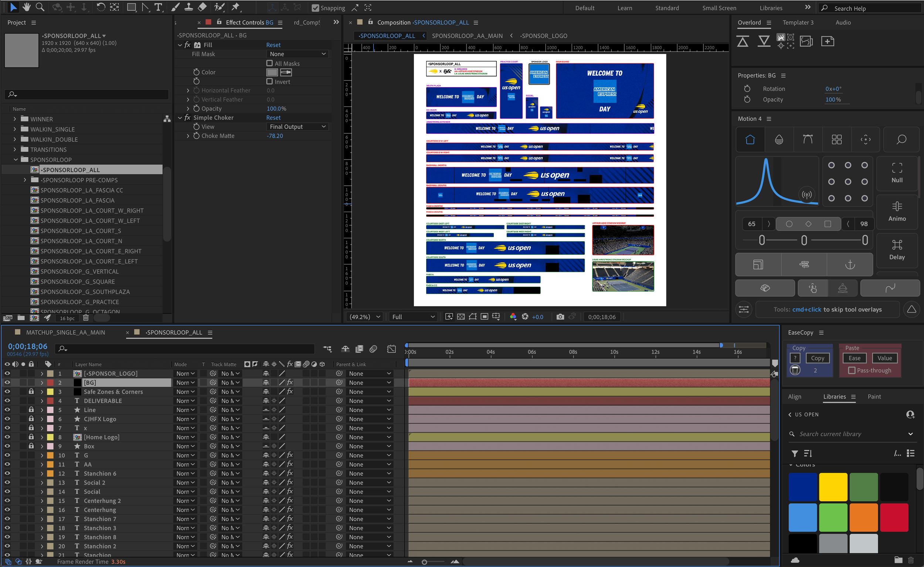Open the resolution Full dropdown

click(413, 317)
